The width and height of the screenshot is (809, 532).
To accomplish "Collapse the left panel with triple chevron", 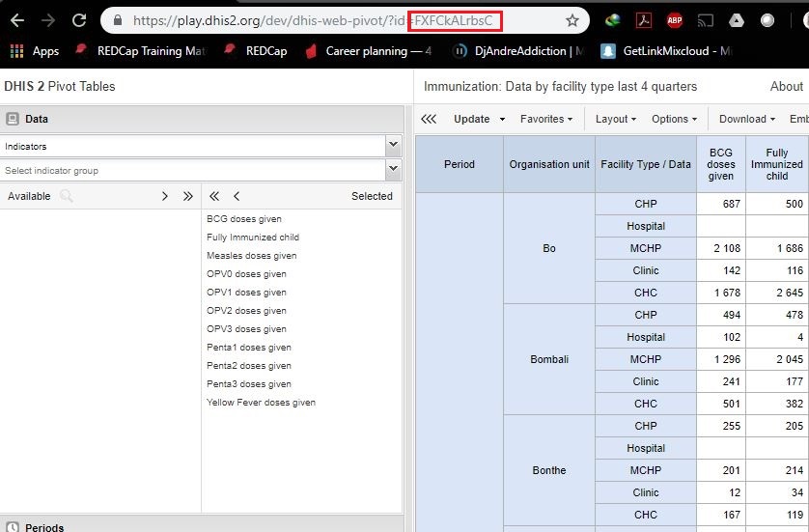I will (x=429, y=119).
